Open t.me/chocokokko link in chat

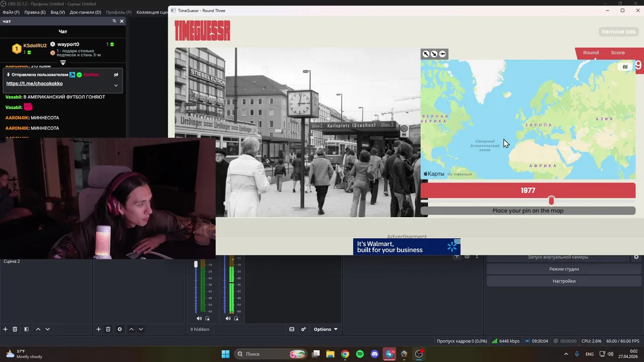pyautogui.click(x=34, y=83)
